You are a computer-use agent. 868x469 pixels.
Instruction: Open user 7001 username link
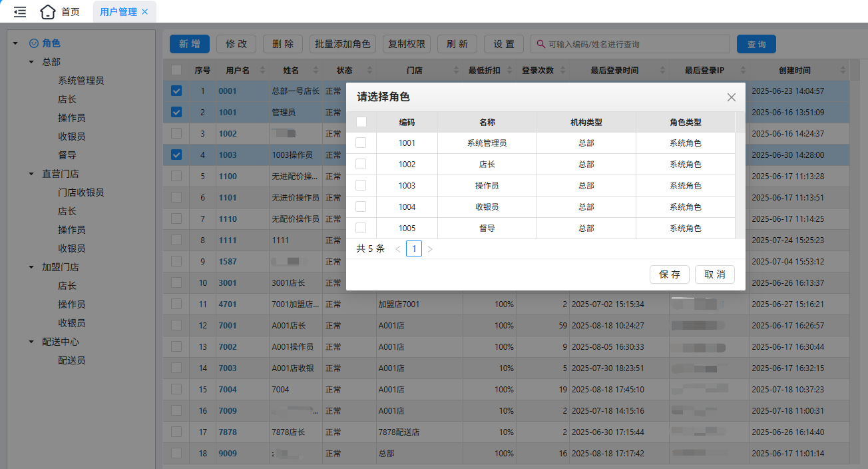click(228, 326)
